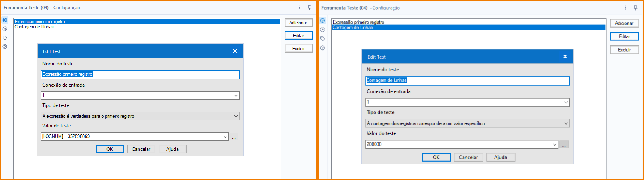644x180 pixels.
Task: Open Navigation icon in left panel sidebar
Action: click(5, 29)
